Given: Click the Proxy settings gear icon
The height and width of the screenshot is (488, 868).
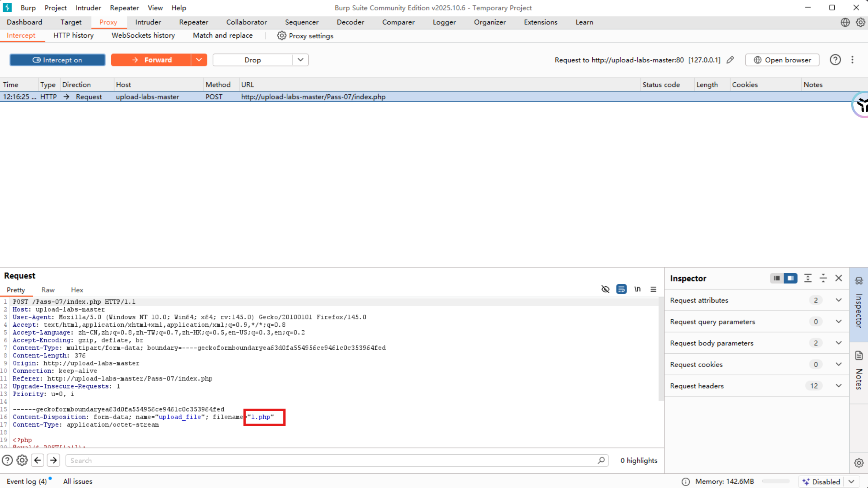Looking at the screenshot, I should tap(281, 35).
